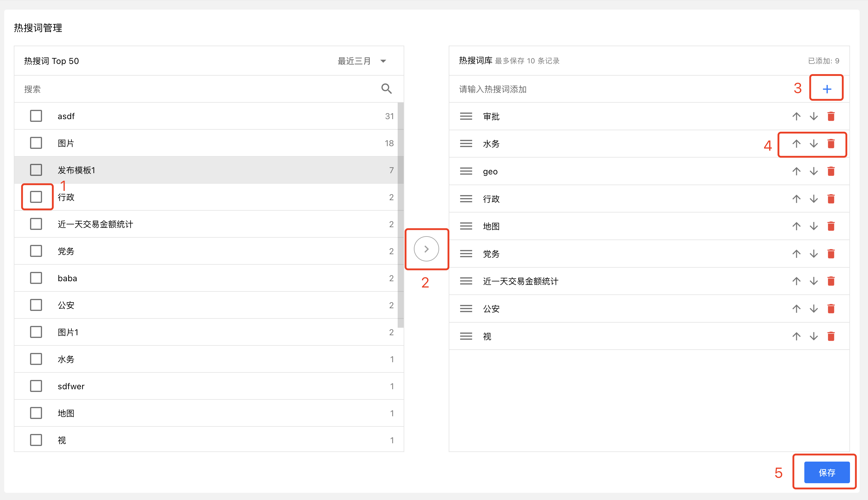Move 水务 down in the library list
The width and height of the screenshot is (868, 500).
pos(813,143)
